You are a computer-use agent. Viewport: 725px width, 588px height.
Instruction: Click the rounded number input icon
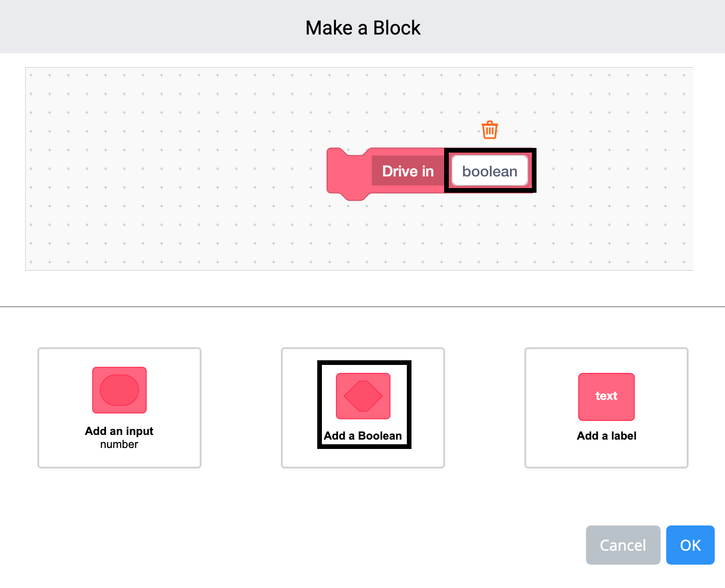tap(119, 390)
